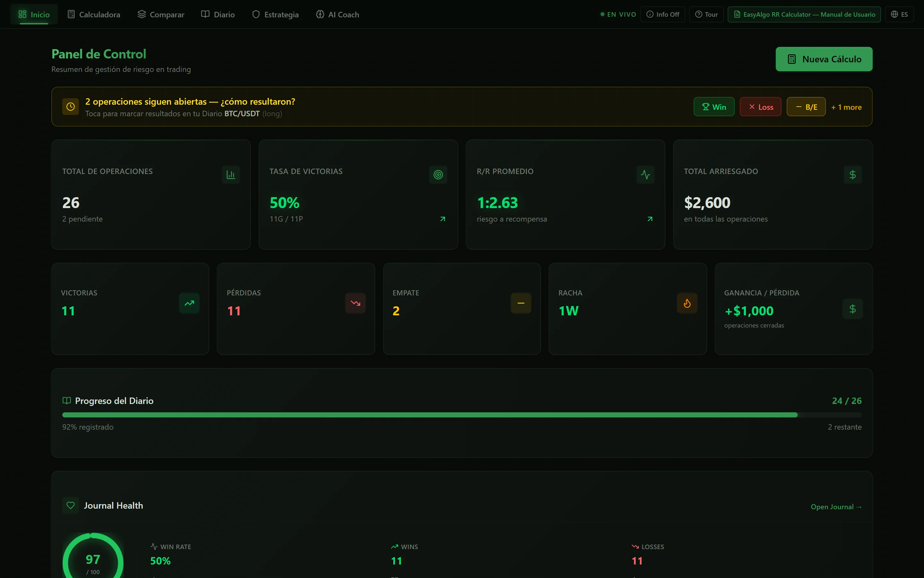The width and height of the screenshot is (924, 578).
Task: Open the Calculadora tab
Action: 94,14
